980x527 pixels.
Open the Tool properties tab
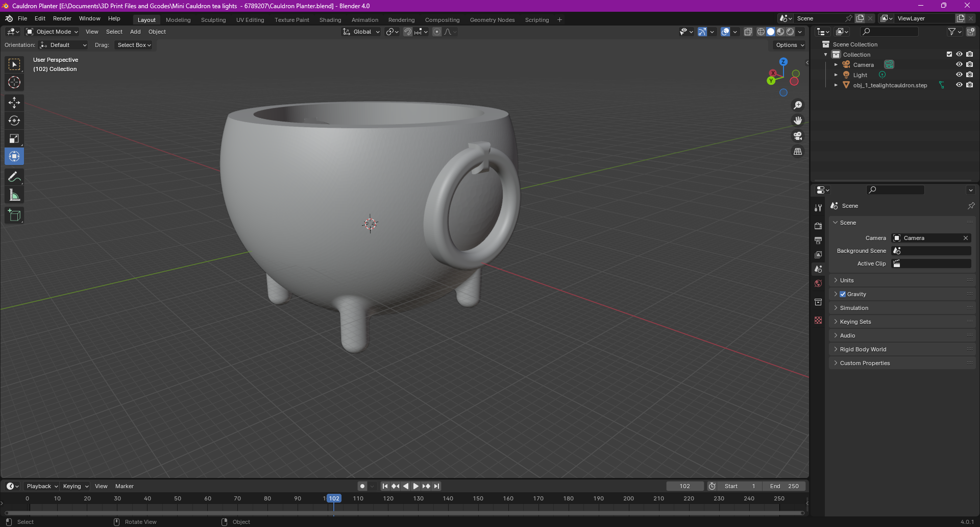[818, 208]
